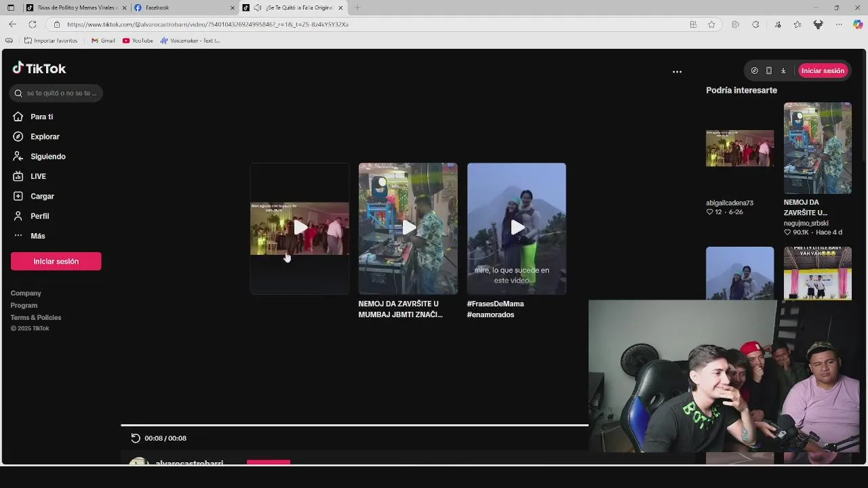Open alvarocastrobarri profile name

point(189,464)
